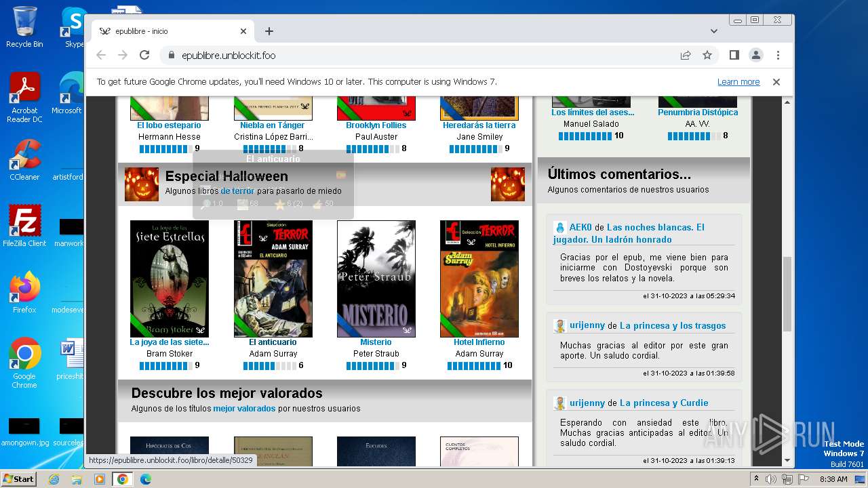
Task: Open the El lobo estepario link
Action: [x=170, y=125]
